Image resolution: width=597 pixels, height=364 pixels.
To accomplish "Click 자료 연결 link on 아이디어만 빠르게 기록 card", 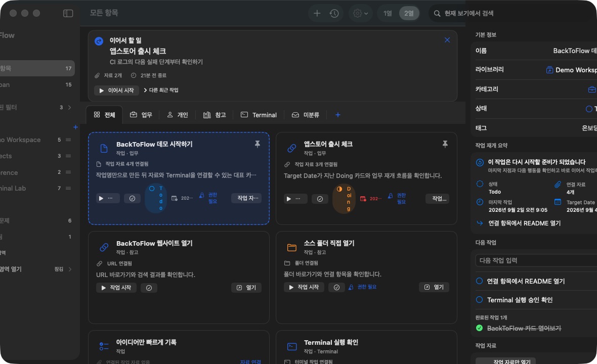I will (x=250, y=361).
